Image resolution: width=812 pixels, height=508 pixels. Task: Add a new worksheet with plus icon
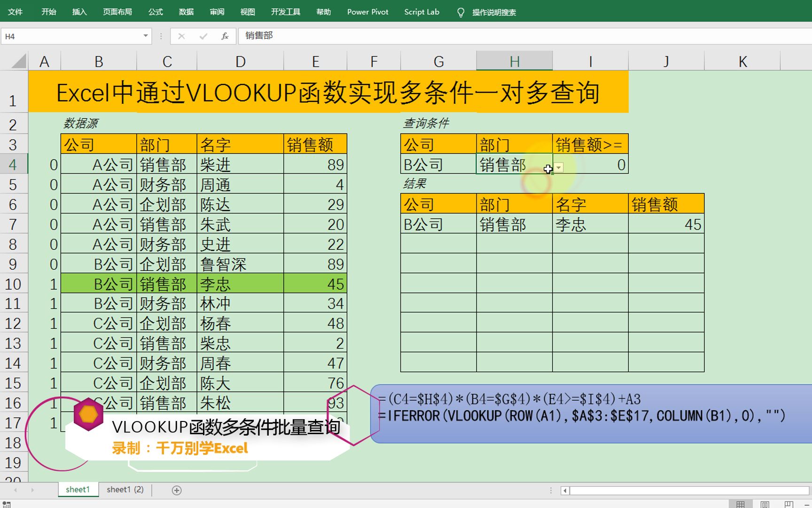click(x=176, y=490)
